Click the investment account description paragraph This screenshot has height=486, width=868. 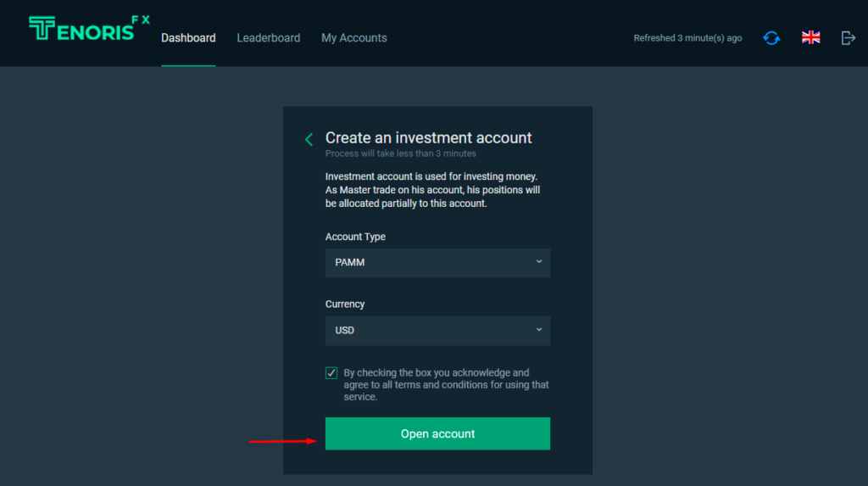tap(432, 190)
